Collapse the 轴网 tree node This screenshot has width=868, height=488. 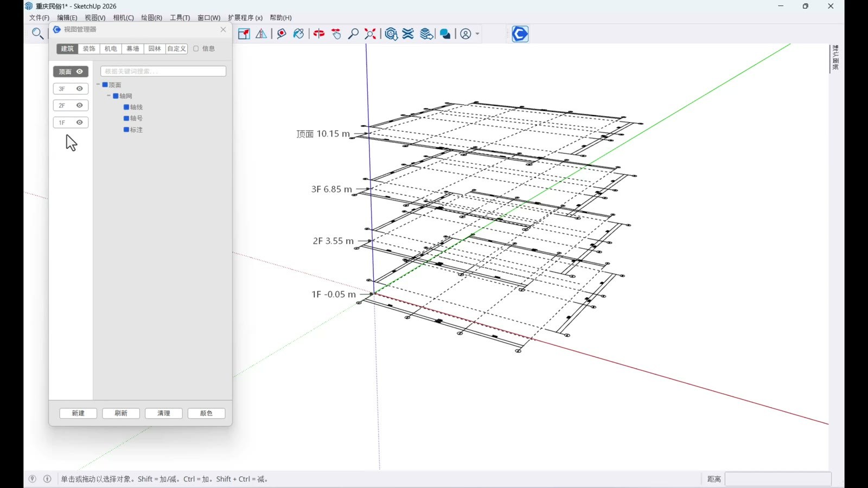click(x=109, y=95)
